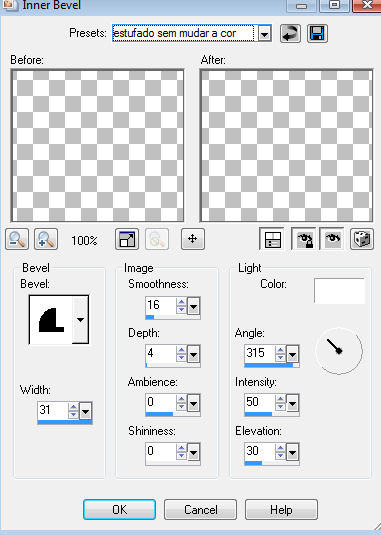Click the OK button
The image size is (381, 535).
[x=119, y=509]
